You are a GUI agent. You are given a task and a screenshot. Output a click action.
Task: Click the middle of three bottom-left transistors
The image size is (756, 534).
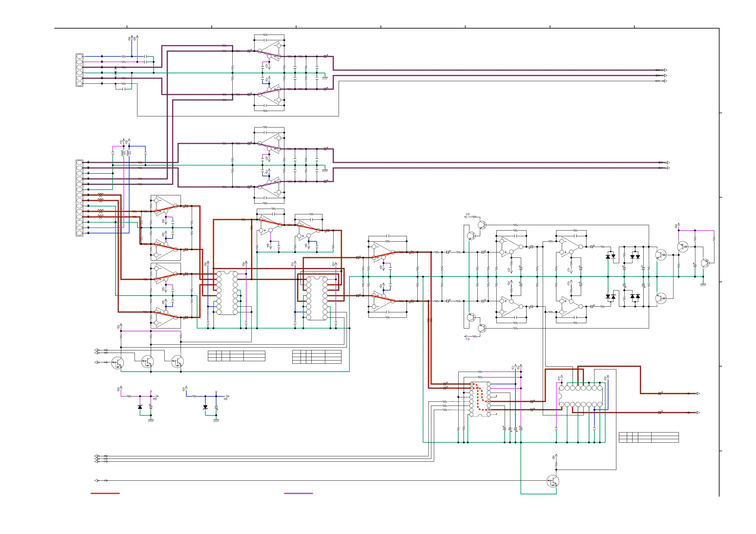click(x=147, y=361)
